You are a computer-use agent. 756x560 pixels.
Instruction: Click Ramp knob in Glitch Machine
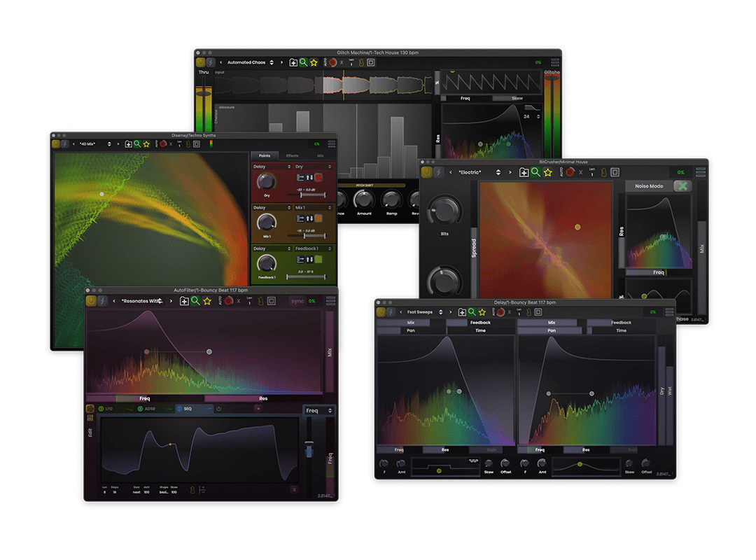click(391, 199)
